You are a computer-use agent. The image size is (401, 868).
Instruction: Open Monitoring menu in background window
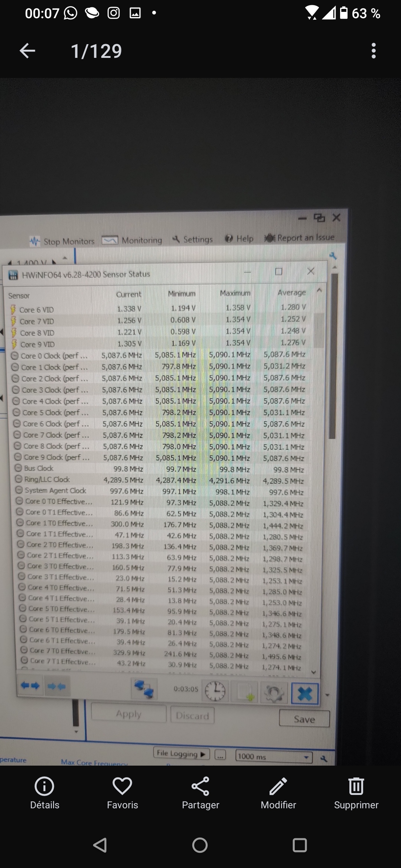[x=132, y=240]
